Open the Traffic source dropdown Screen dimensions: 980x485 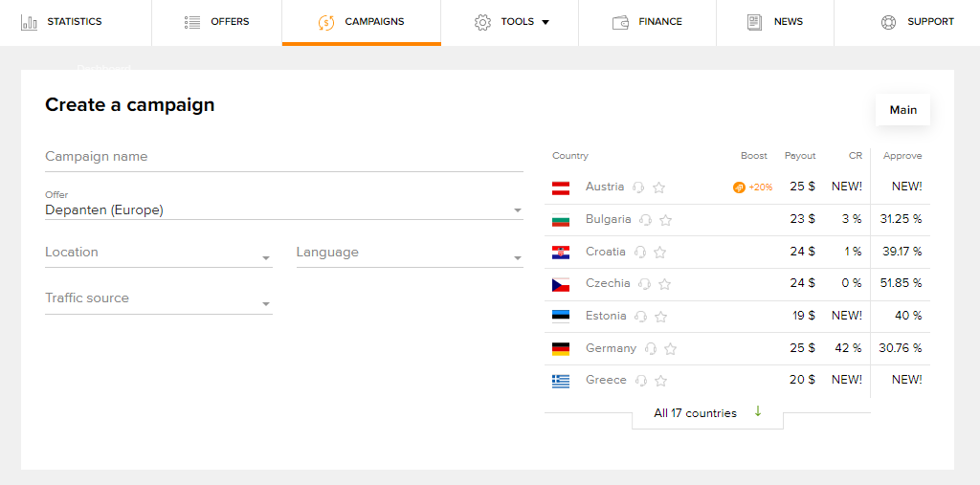(159, 299)
